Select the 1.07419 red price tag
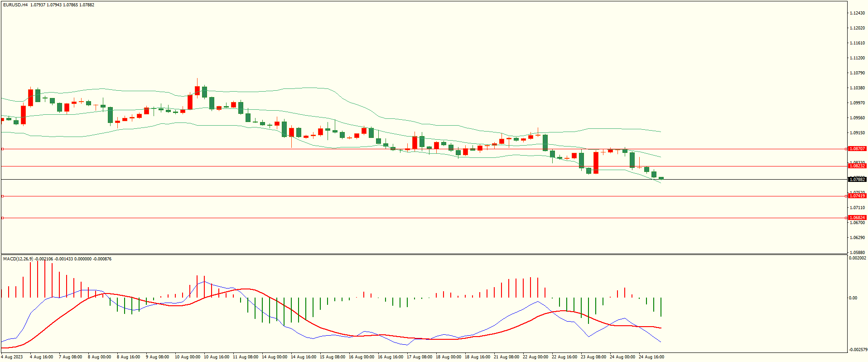The image size is (868, 362). click(857, 196)
